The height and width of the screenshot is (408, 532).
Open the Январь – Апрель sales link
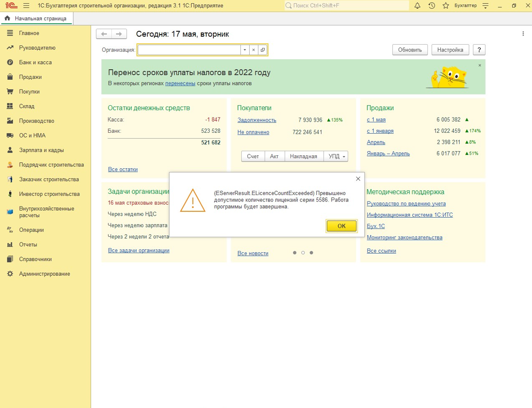pyautogui.click(x=388, y=154)
